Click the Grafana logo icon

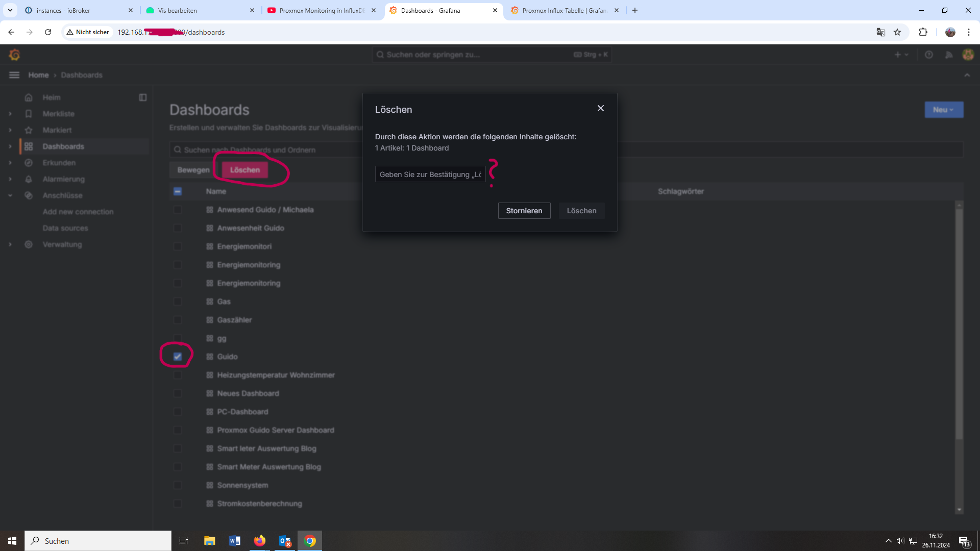(14, 55)
